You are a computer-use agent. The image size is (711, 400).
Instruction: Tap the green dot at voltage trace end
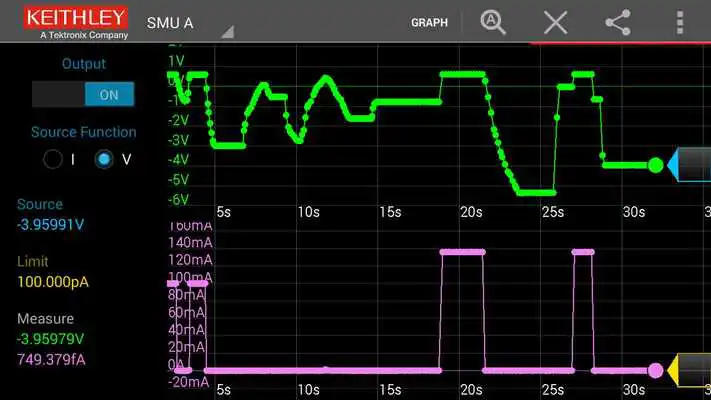click(x=655, y=165)
